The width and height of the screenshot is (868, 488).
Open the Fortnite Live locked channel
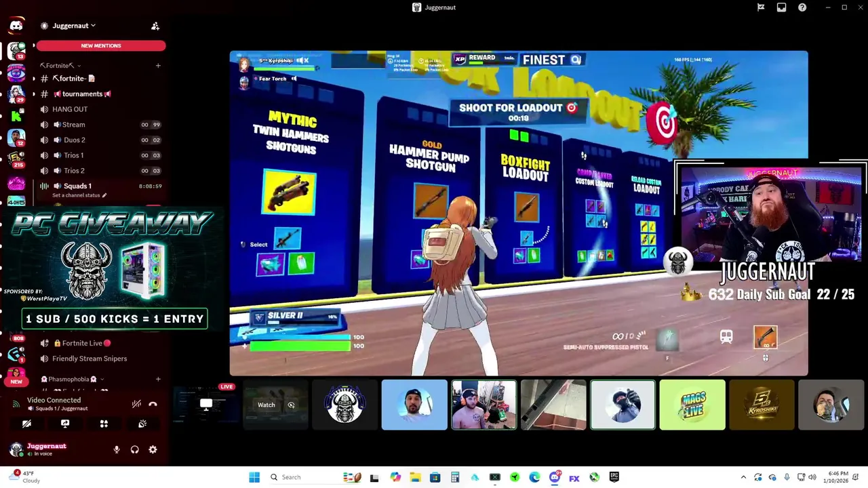(100, 344)
